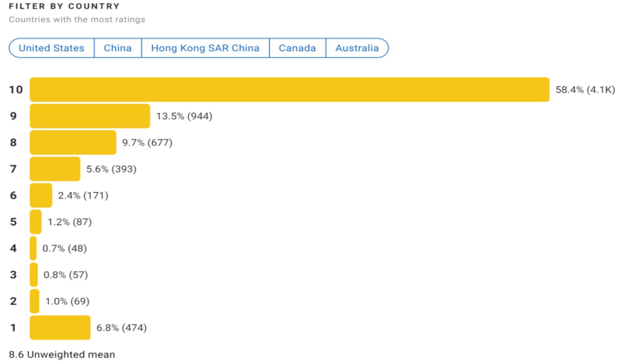This screenshot has height=364, width=624.
Task: Choose Hong Kong SAR China filter
Action: 205,48
